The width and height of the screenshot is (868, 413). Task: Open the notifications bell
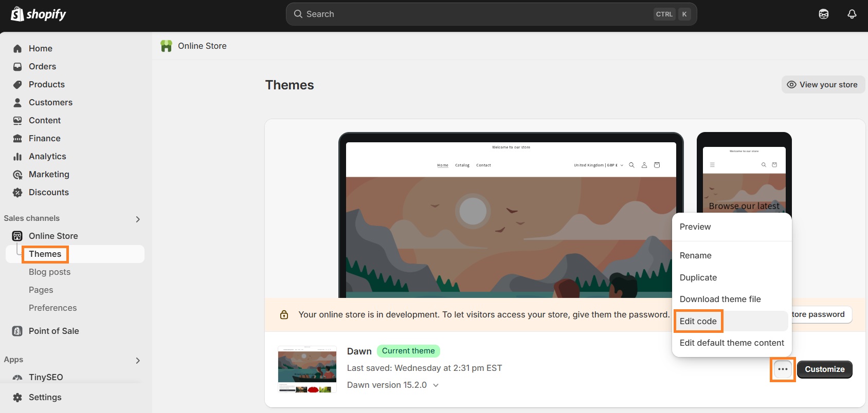tap(852, 14)
